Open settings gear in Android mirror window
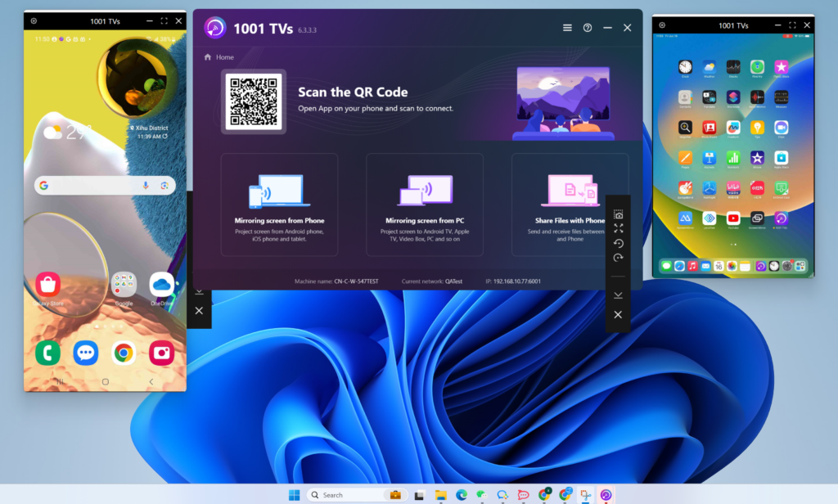 34,20
